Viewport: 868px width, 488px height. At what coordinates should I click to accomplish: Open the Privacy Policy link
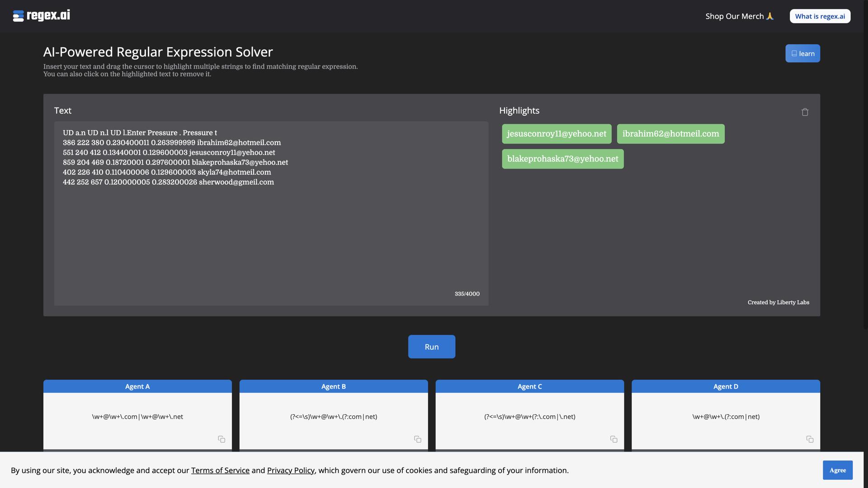click(x=290, y=470)
